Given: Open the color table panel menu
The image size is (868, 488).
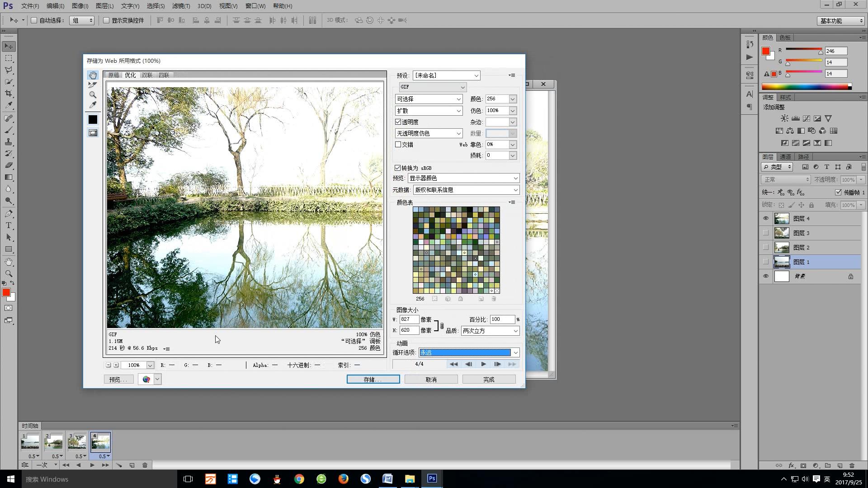Looking at the screenshot, I should tap(512, 202).
